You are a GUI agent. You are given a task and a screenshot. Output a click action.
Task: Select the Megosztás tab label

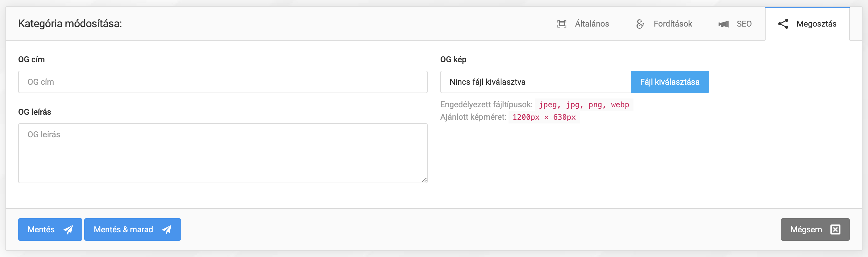816,24
